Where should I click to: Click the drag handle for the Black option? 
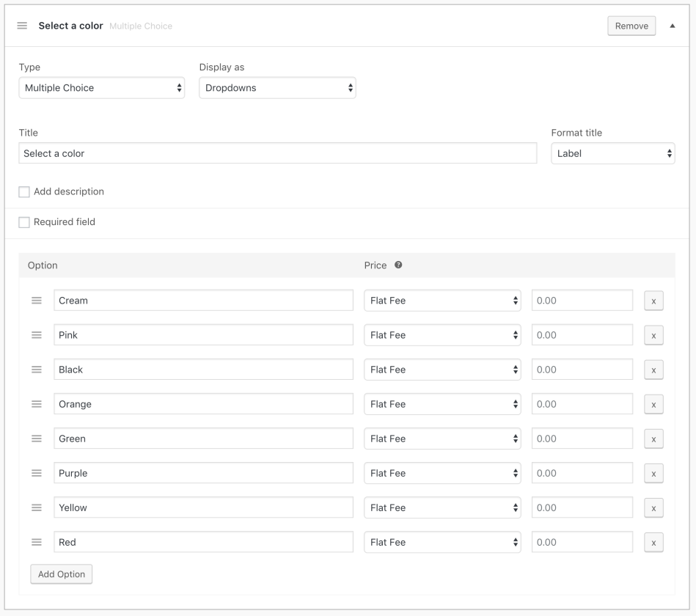coord(36,370)
